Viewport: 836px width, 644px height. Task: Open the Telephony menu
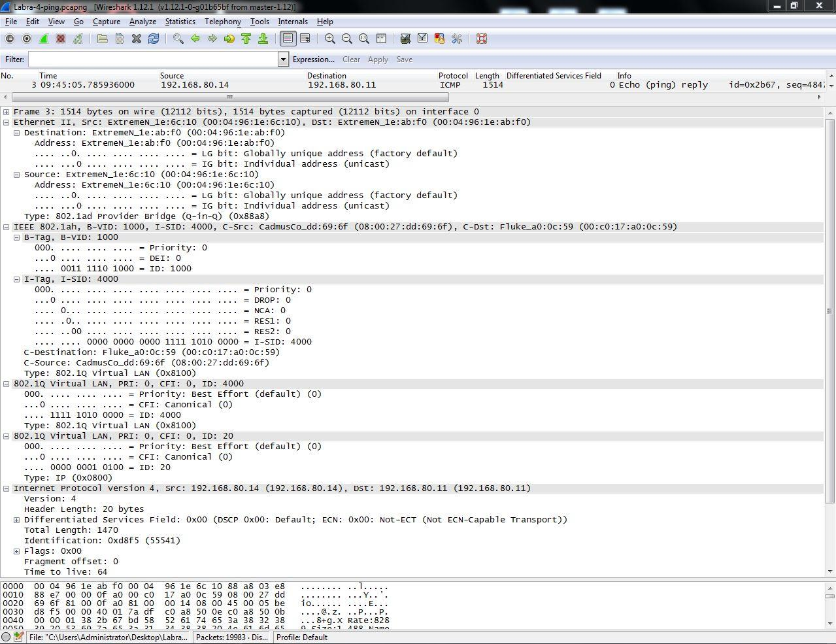(223, 22)
